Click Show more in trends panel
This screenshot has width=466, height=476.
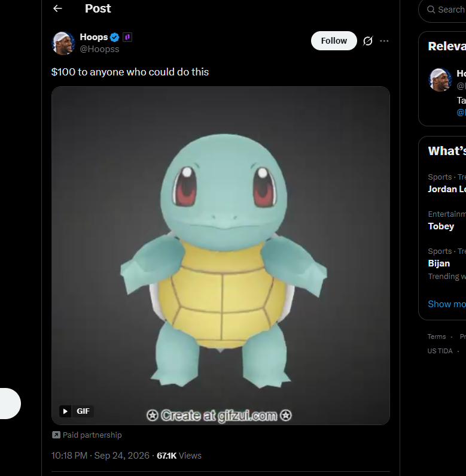click(x=447, y=304)
